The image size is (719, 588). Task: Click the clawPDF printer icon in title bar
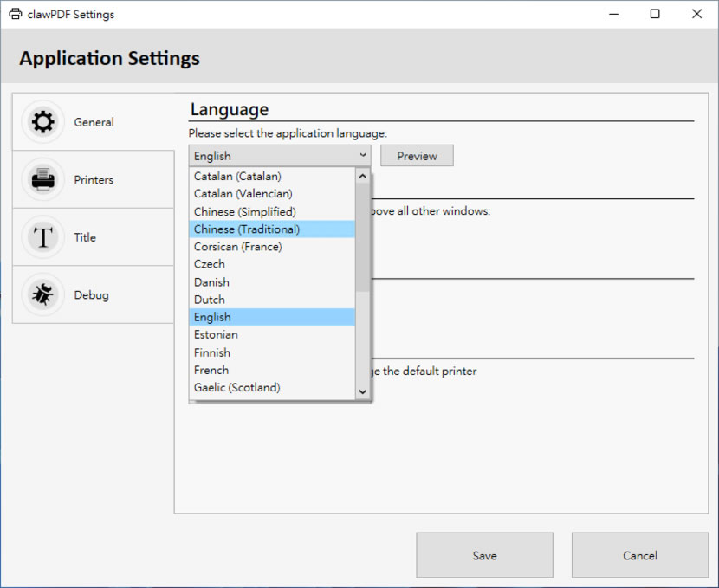(15, 14)
